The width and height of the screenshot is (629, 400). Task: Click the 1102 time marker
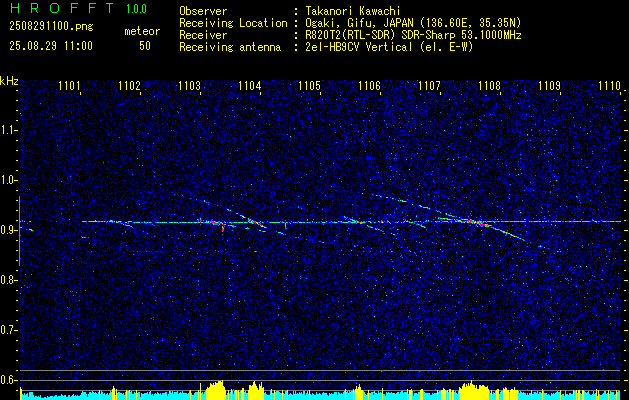pyautogui.click(x=130, y=85)
